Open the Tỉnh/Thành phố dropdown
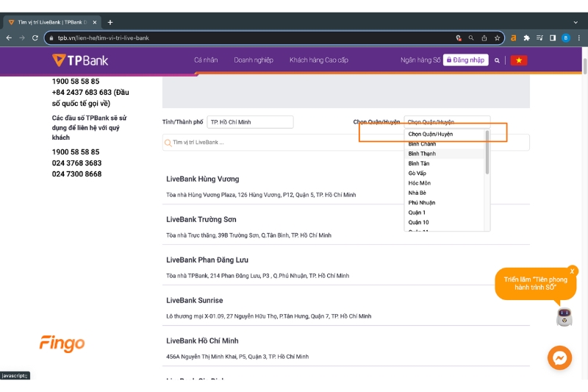This screenshot has width=588, height=392. pos(250,122)
